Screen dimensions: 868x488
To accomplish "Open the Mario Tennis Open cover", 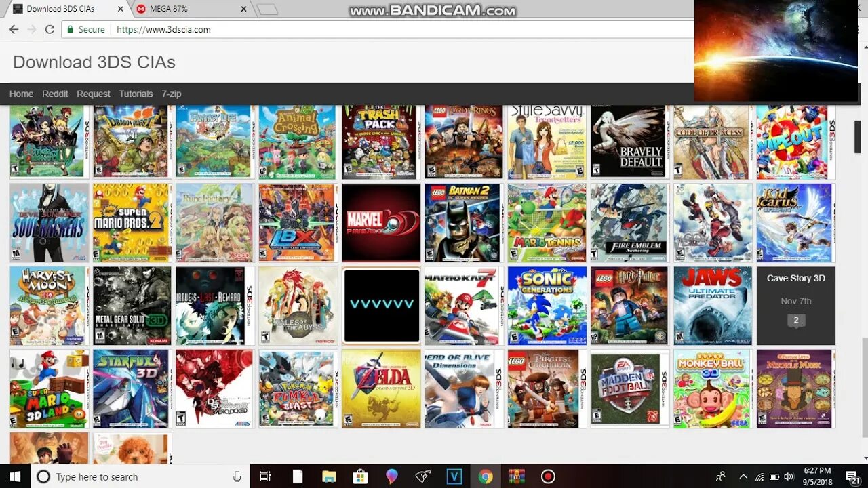I will click(x=547, y=222).
